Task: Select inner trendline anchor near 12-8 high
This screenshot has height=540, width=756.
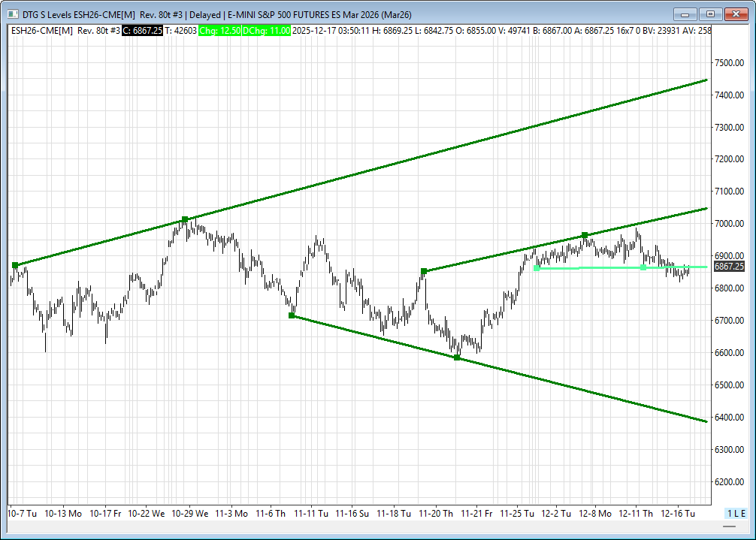Action: [585, 235]
